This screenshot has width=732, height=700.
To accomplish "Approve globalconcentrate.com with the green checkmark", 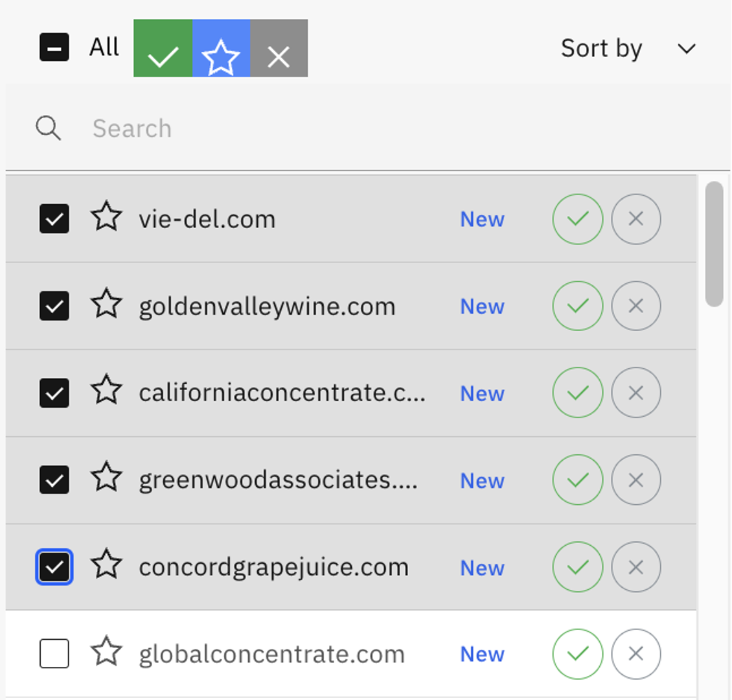I will [577, 654].
